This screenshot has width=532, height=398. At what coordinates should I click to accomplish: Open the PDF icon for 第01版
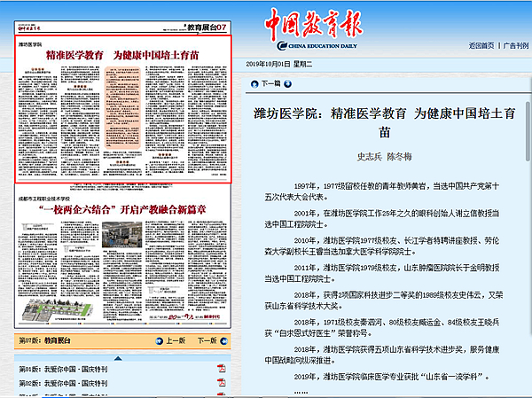(221, 370)
